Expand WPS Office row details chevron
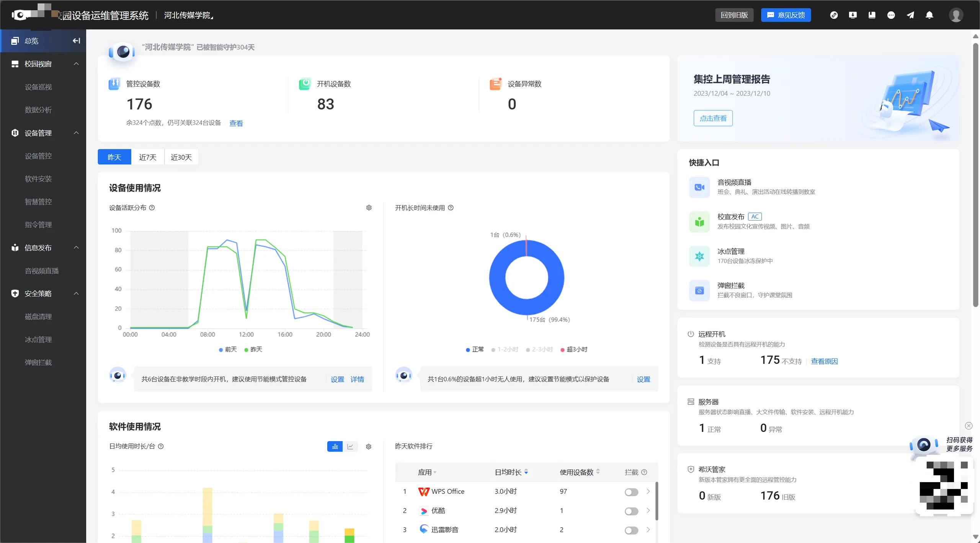Viewport: 980px width, 543px height. point(648,491)
